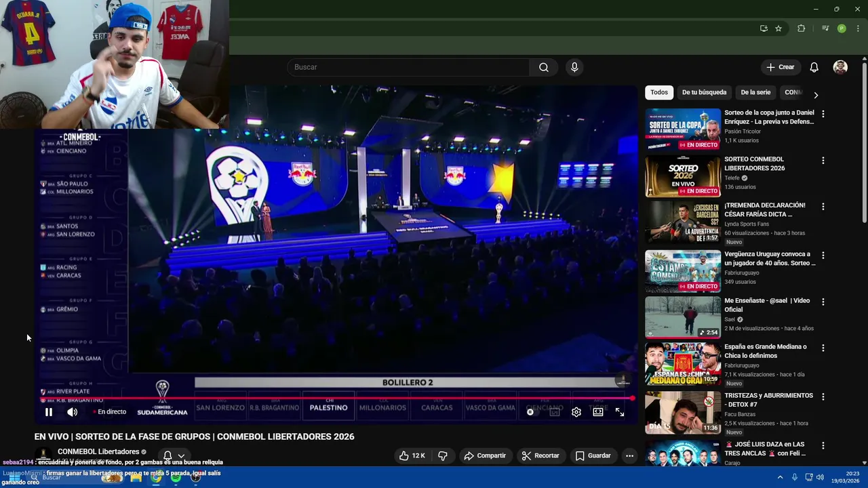Open options for Me Enseñaste video
Screen dimensions: 868x488
[x=823, y=302]
